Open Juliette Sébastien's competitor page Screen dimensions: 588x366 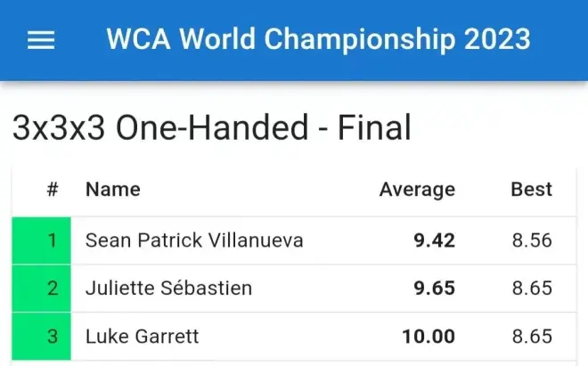pos(168,289)
